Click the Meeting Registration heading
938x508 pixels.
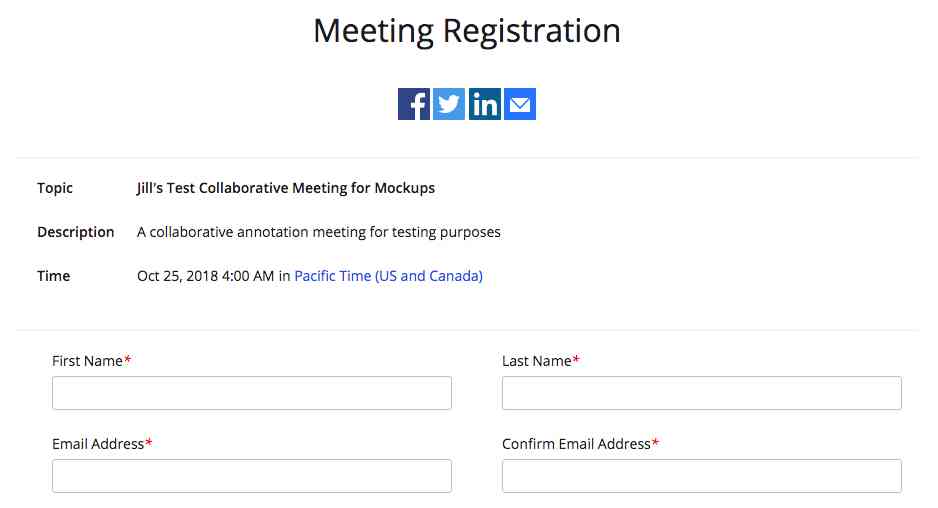[x=467, y=31]
